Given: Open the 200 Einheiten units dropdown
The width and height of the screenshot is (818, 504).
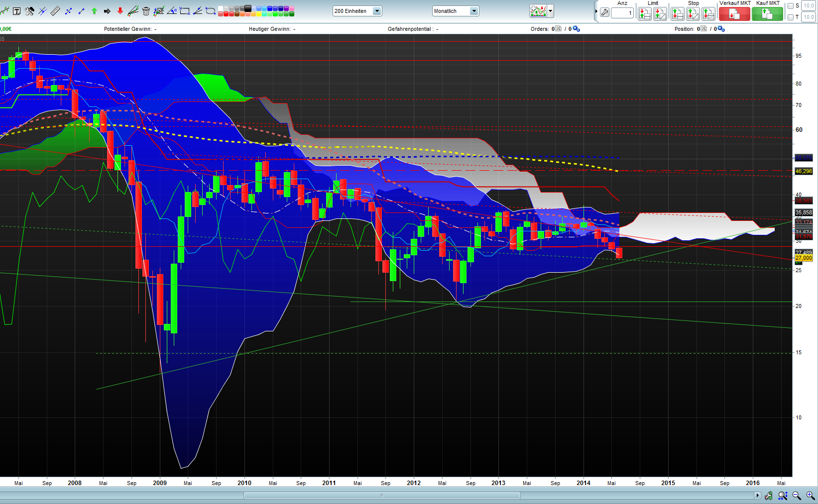Looking at the screenshot, I should click(x=377, y=10).
